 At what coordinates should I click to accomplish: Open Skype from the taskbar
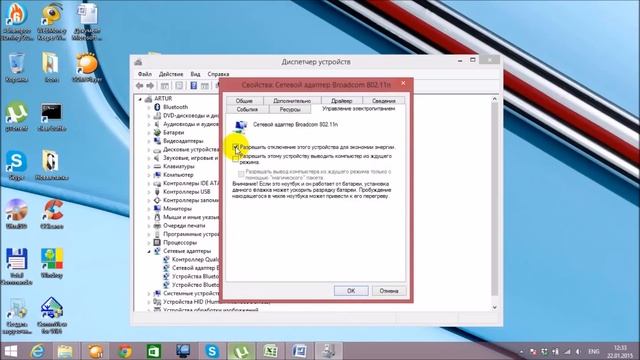click(212, 351)
